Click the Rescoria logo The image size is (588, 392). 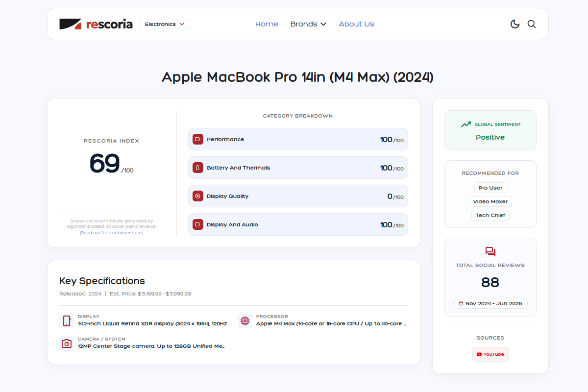tap(96, 24)
